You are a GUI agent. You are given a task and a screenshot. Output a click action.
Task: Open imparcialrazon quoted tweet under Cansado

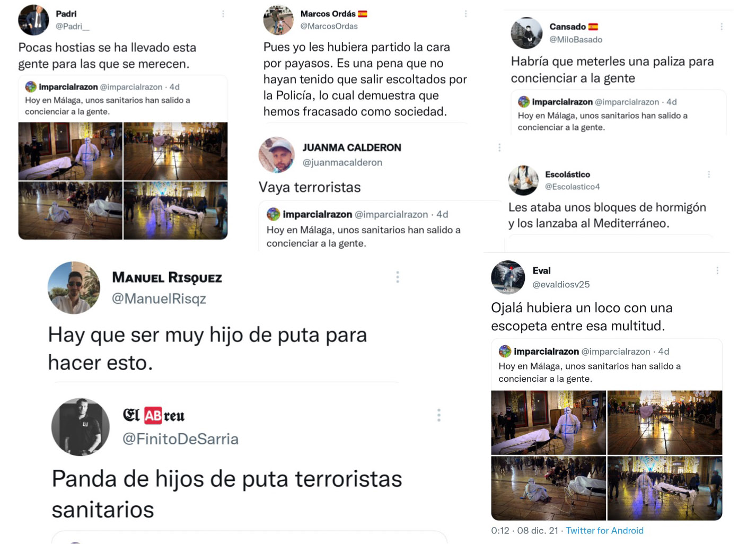tap(618, 113)
